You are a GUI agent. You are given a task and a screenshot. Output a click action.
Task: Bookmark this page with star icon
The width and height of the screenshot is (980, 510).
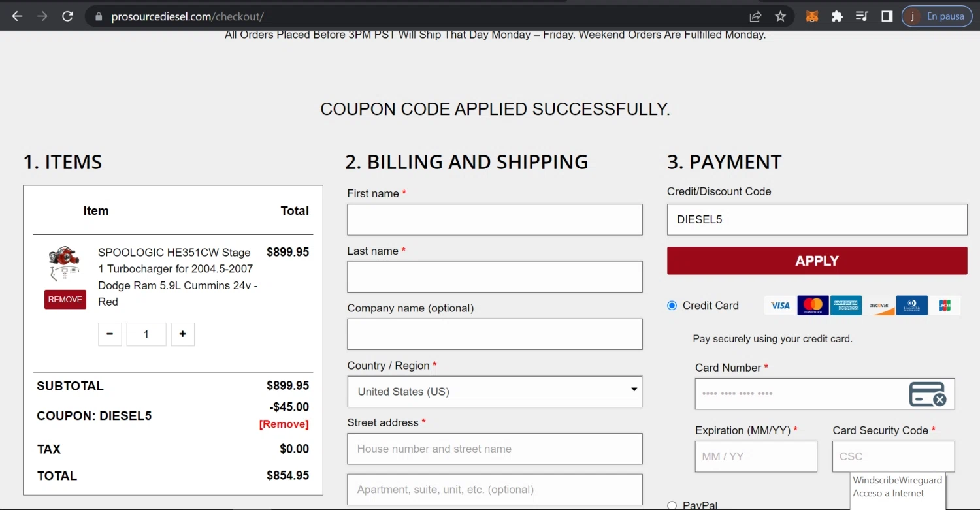pos(780,16)
